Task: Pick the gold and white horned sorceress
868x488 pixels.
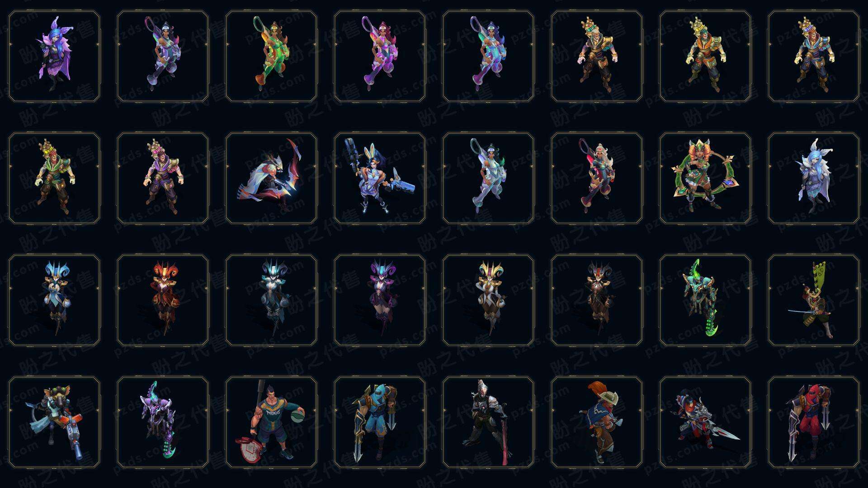Action: point(488,300)
